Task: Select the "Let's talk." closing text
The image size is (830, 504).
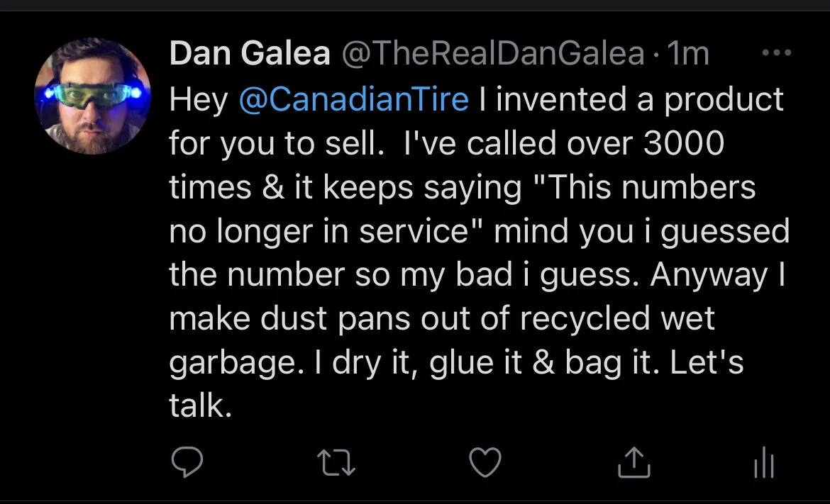Action: coord(456,384)
